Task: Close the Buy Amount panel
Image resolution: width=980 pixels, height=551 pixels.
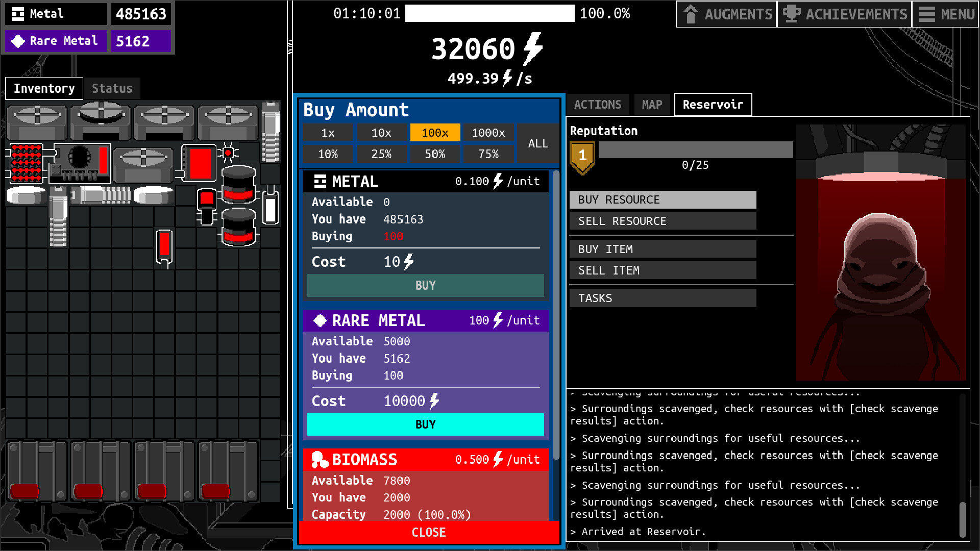Action: tap(429, 532)
